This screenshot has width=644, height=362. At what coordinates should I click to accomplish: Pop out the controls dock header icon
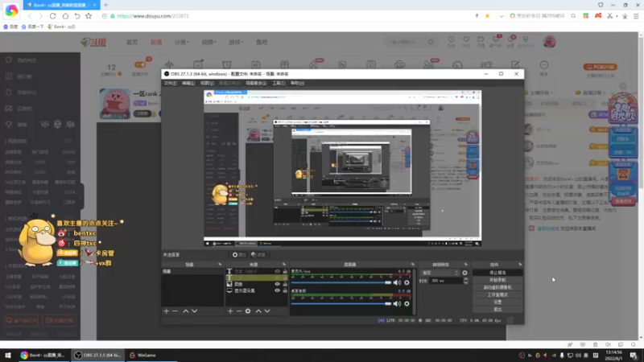click(520, 265)
